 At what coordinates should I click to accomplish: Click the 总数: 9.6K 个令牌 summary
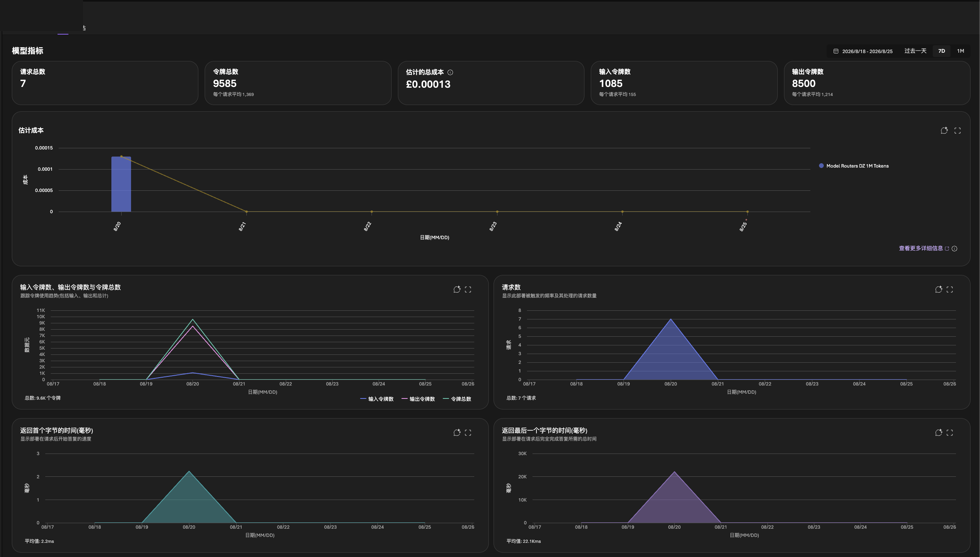pyautogui.click(x=43, y=398)
